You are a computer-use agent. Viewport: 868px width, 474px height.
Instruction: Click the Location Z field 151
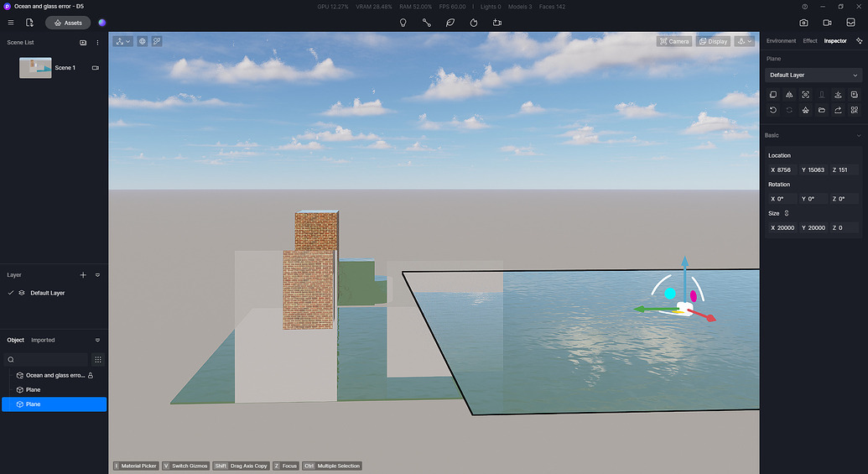[845, 170]
